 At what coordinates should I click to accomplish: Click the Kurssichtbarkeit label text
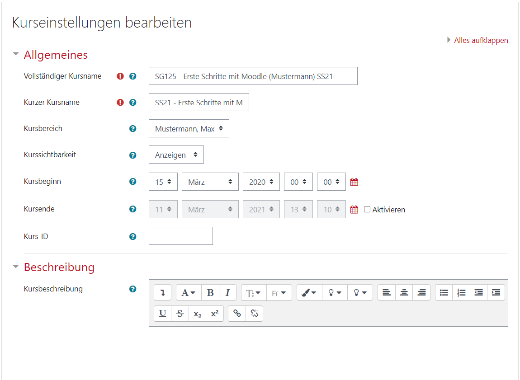point(50,155)
